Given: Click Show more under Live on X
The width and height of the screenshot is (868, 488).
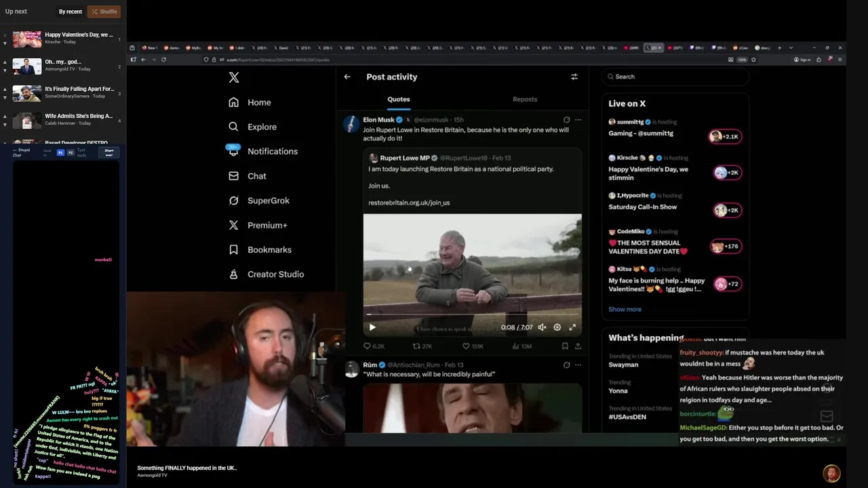Looking at the screenshot, I should (625, 309).
